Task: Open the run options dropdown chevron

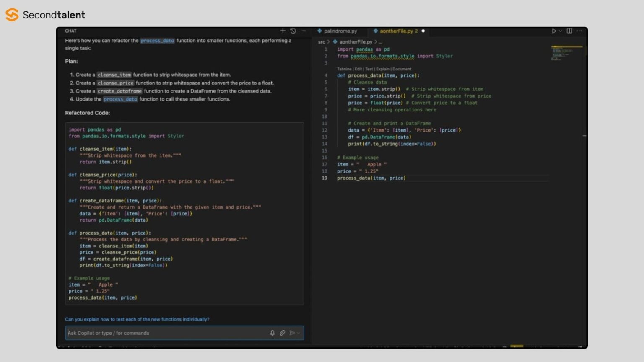Action: click(561, 31)
